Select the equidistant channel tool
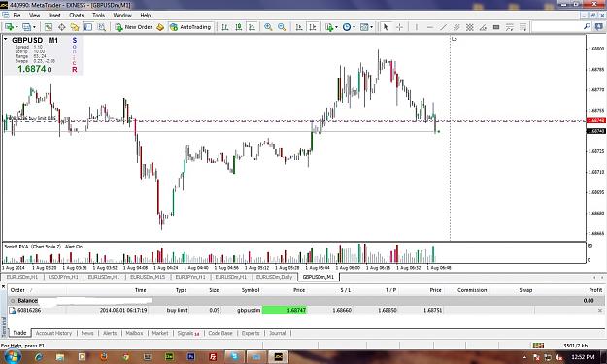 click(456, 27)
